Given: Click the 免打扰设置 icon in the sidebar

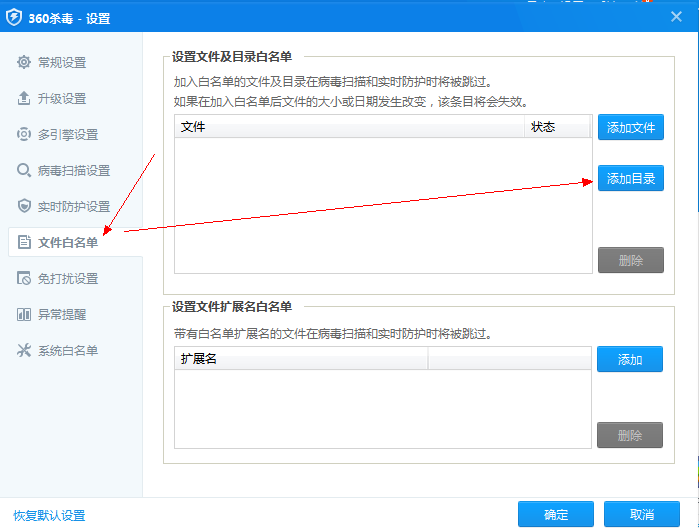Looking at the screenshot, I should click(x=24, y=279).
